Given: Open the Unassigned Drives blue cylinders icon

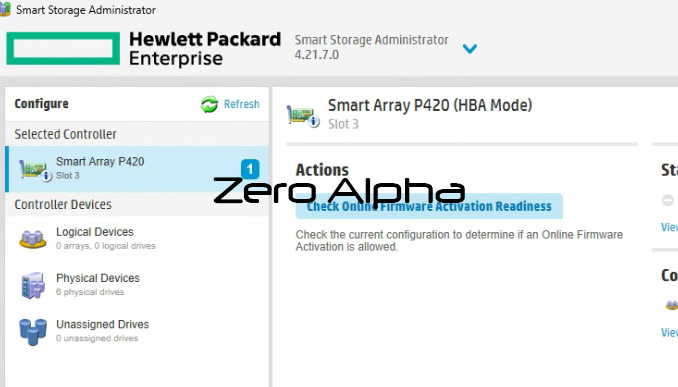Looking at the screenshot, I should [x=33, y=332].
